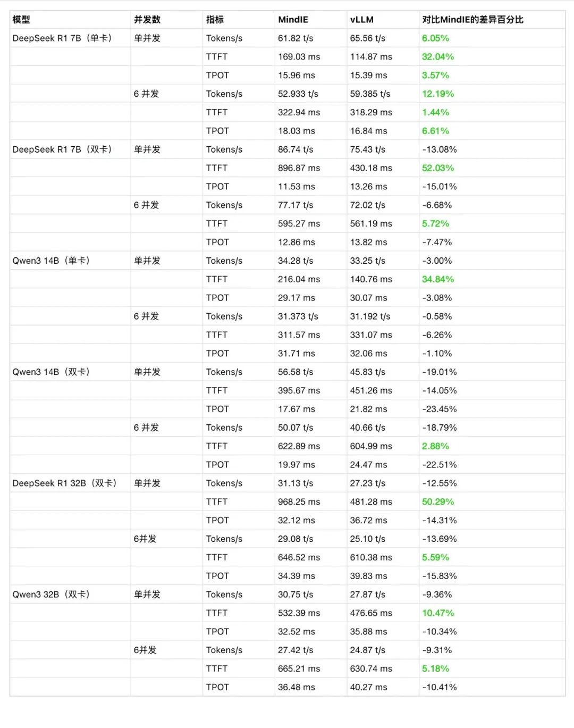Select the green 50.29% difference value
Screen dimensions: 574x728
point(438,501)
